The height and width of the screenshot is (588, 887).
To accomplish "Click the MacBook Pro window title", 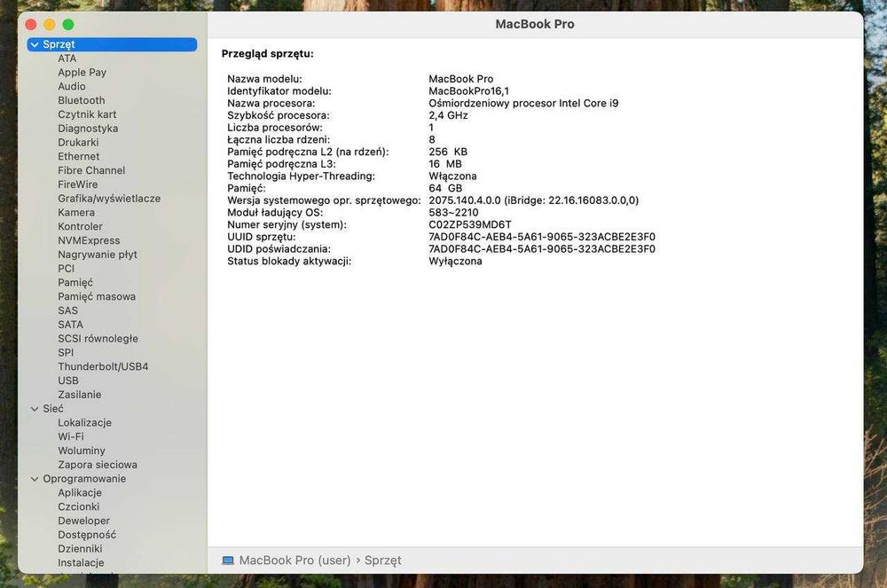I will [x=535, y=24].
